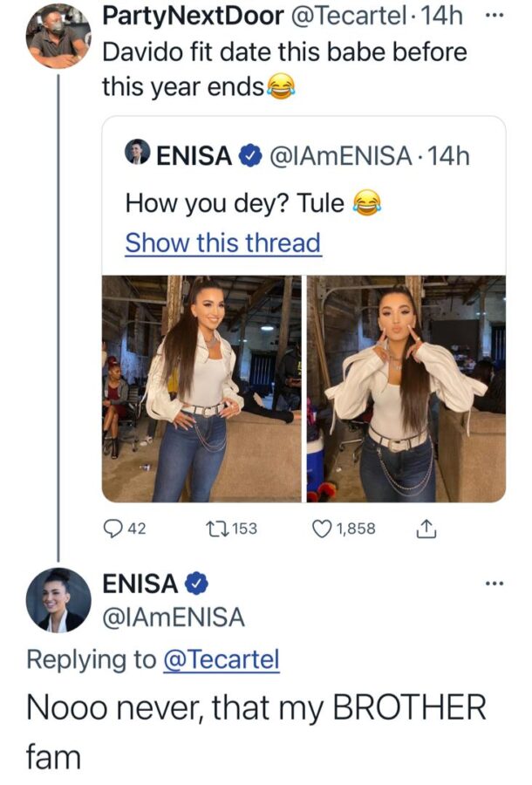Tap ENISA's large profile avatar in reply
Viewport: 532px width, 785px height.
(58, 599)
